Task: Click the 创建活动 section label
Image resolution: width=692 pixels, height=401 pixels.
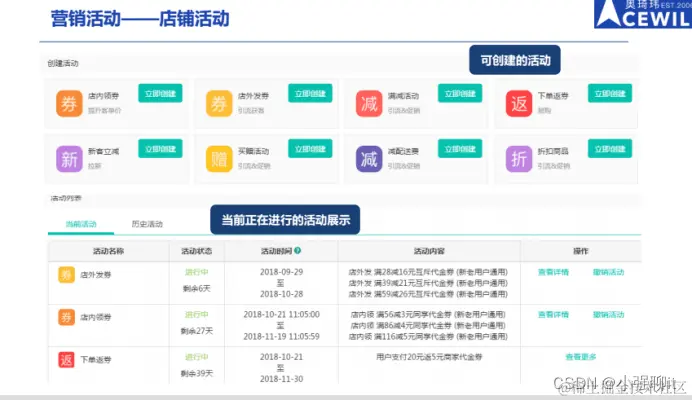Action: click(x=63, y=64)
